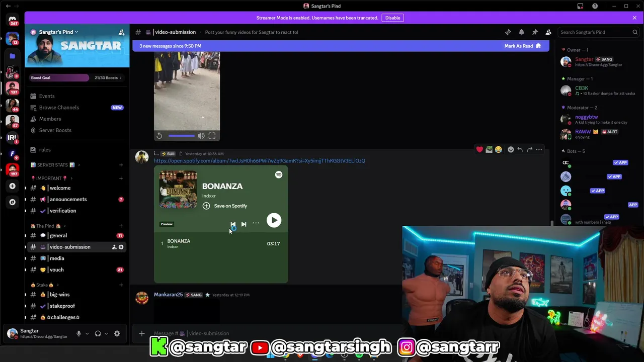Disable Streamer Mode
The width and height of the screenshot is (644, 362).
click(392, 18)
